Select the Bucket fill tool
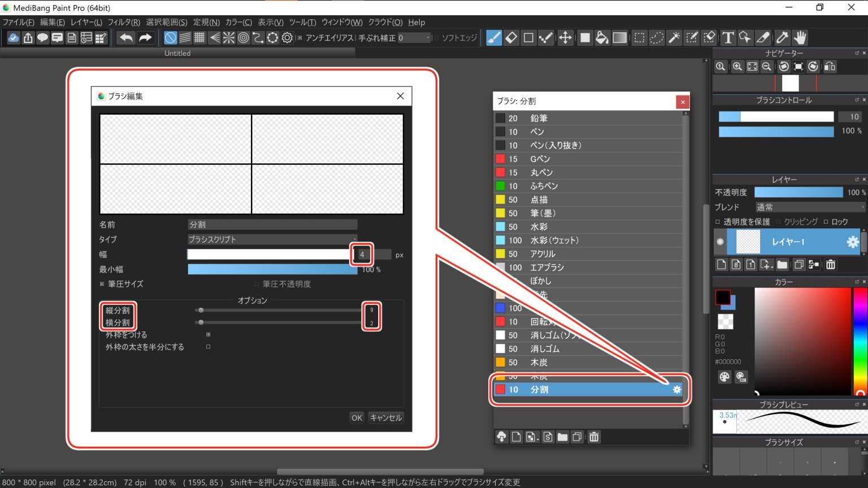Screen dimensions: 868x488 coord(602,38)
